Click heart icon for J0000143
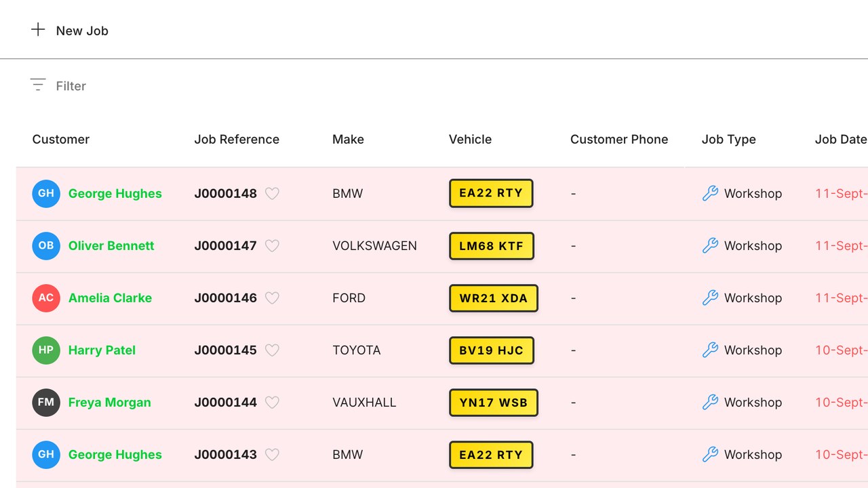 click(x=272, y=455)
